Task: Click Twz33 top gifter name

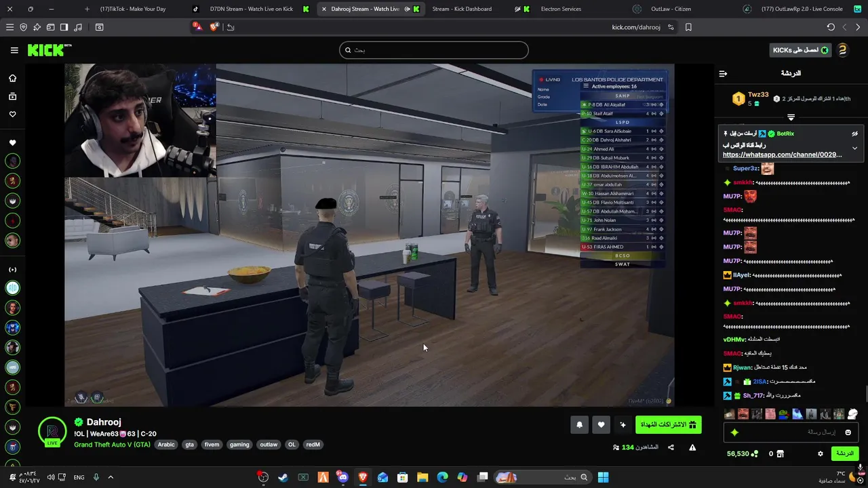Action: [x=758, y=95]
